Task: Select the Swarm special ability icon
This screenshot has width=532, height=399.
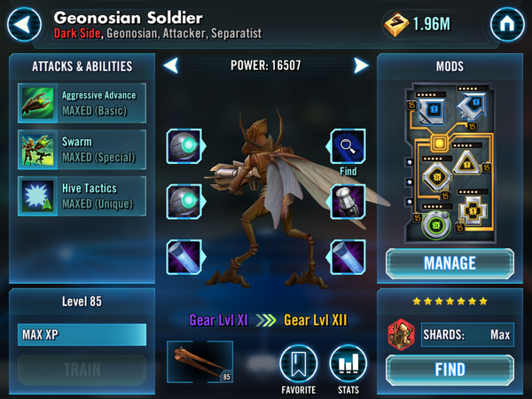Action: [x=37, y=150]
